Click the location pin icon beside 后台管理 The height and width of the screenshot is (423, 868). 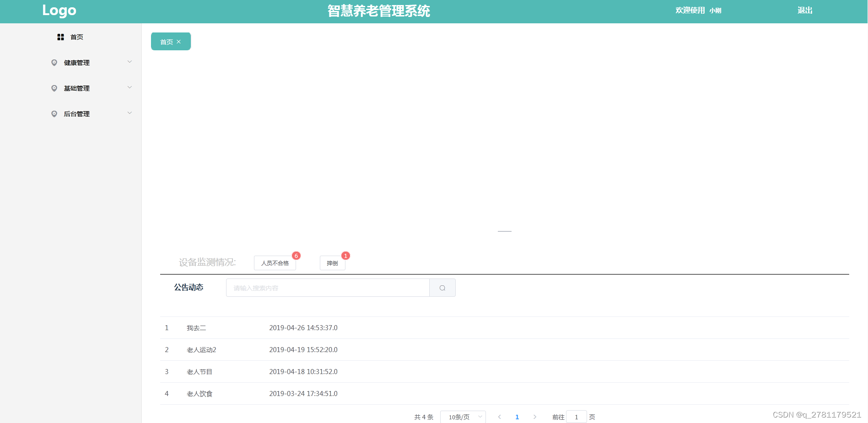54,114
